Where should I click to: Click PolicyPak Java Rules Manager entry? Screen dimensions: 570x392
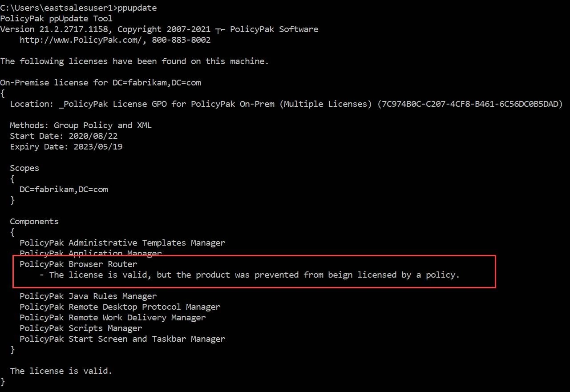coord(88,296)
